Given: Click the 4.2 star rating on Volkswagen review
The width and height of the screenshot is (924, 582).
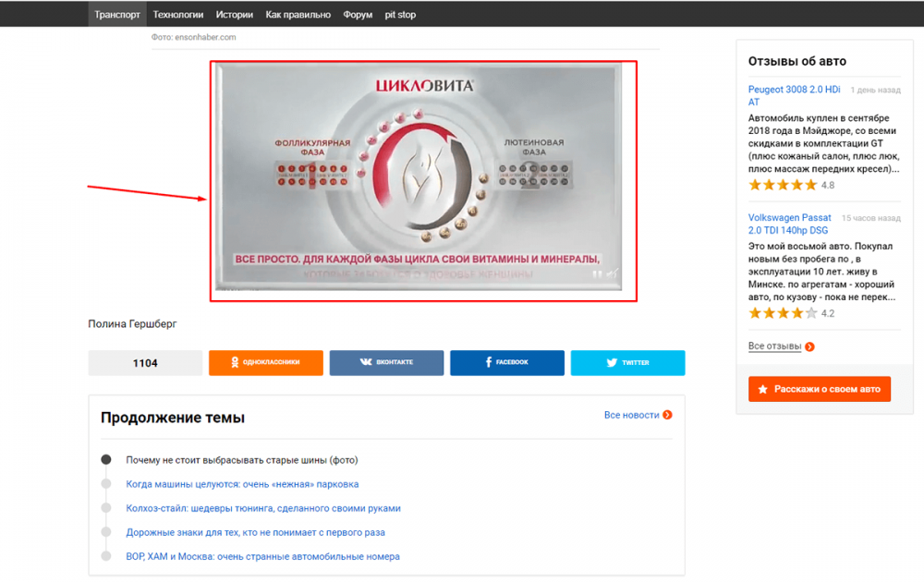Looking at the screenshot, I should (792, 313).
